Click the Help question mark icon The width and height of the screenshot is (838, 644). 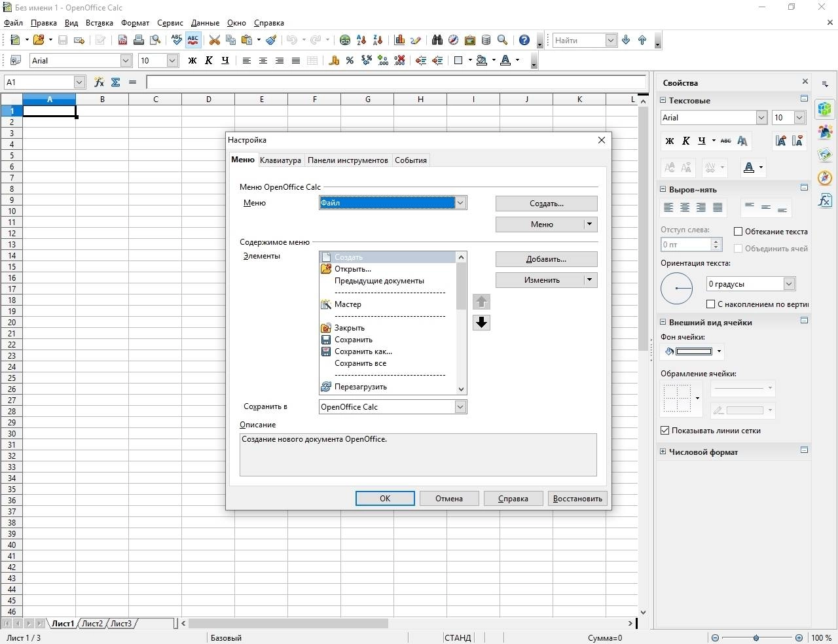click(524, 40)
